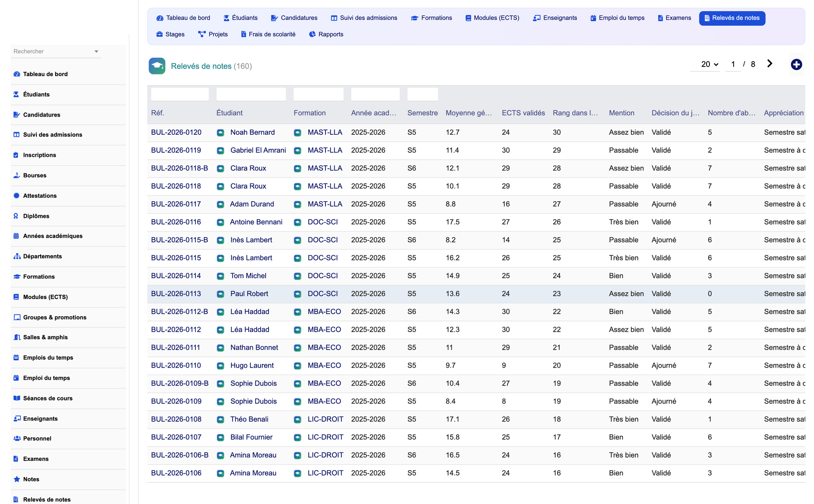Click the Salles & amphis sidebar door icon
Viewport: 814px width, 504px height.
point(17,337)
